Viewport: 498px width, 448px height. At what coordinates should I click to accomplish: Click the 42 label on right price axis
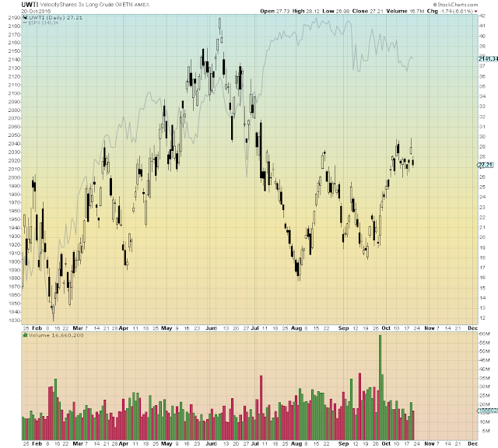pos(482,16)
